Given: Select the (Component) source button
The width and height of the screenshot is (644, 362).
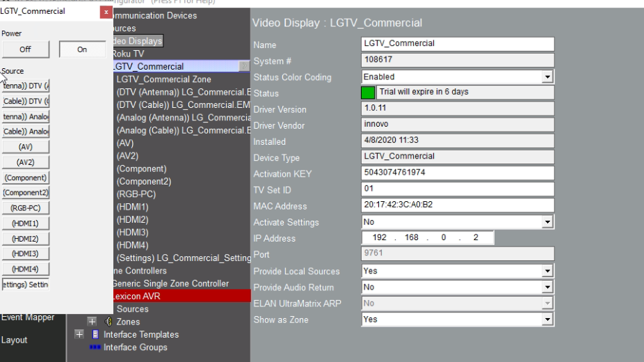Looking at the screenshot, I should tap(26, 178).
